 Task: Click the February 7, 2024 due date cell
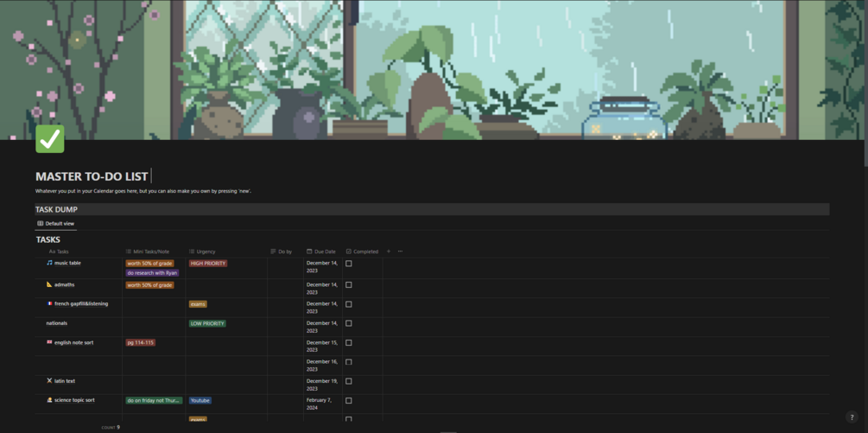click(x=323, y=404)
